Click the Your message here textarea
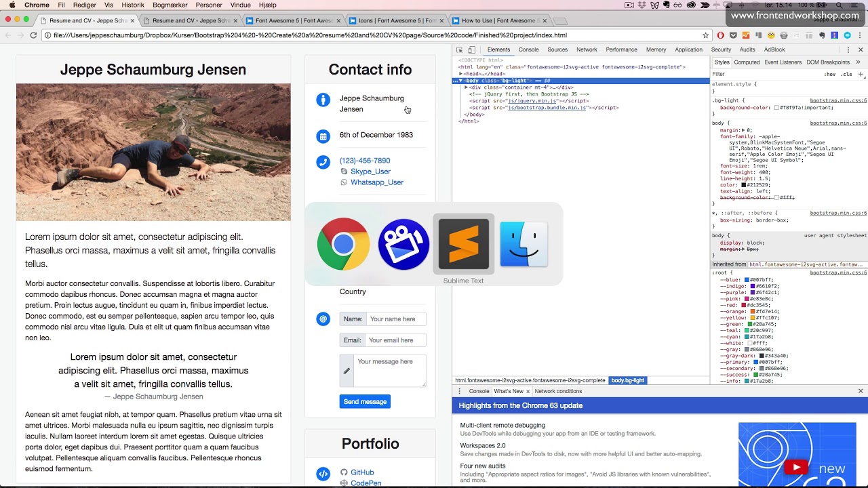The image size is (868, 488). pyautogui.click(x=390, y=371)
